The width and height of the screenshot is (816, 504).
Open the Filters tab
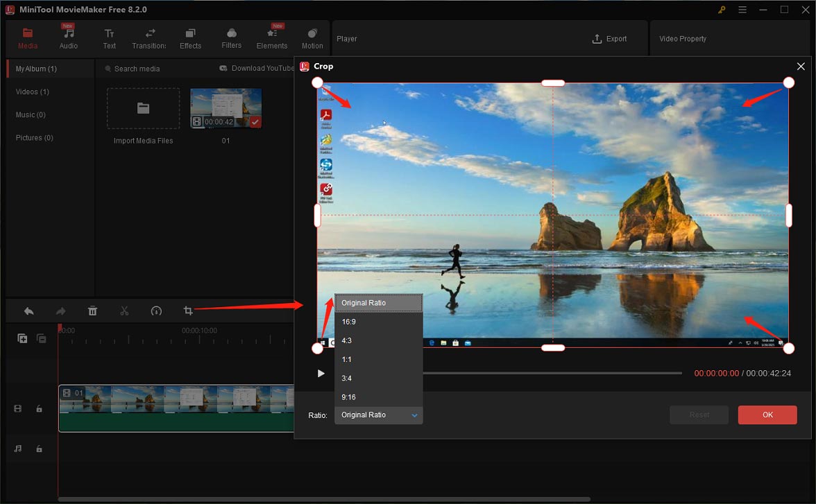tap(232, 39)
